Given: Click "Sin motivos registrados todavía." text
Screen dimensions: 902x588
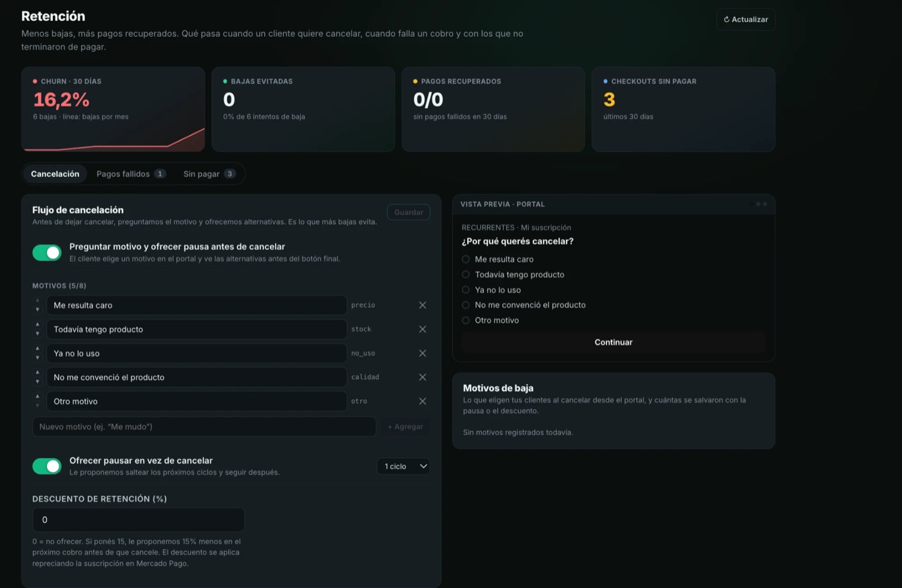Looking at the screenshot, I should [x=518, y=432].
